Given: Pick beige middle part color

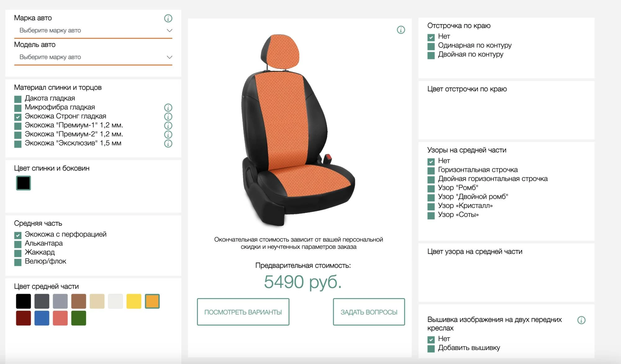Looking at the screenshot, I should pos(97,301).
